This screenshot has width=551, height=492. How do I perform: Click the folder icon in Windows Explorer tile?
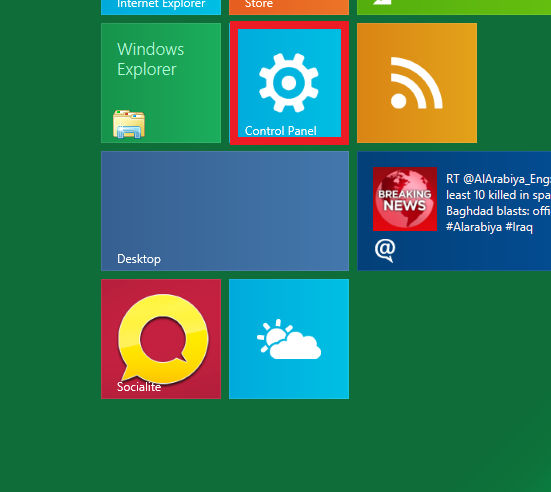pos(129,124)
